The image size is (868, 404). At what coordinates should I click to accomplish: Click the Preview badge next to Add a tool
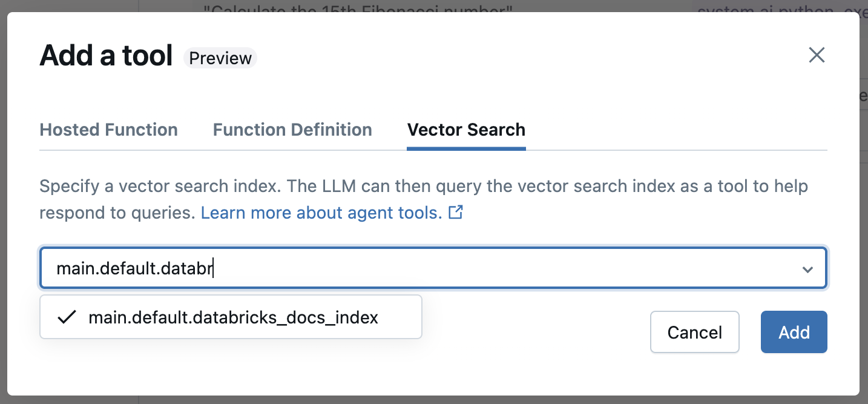[x=220, y=58]
